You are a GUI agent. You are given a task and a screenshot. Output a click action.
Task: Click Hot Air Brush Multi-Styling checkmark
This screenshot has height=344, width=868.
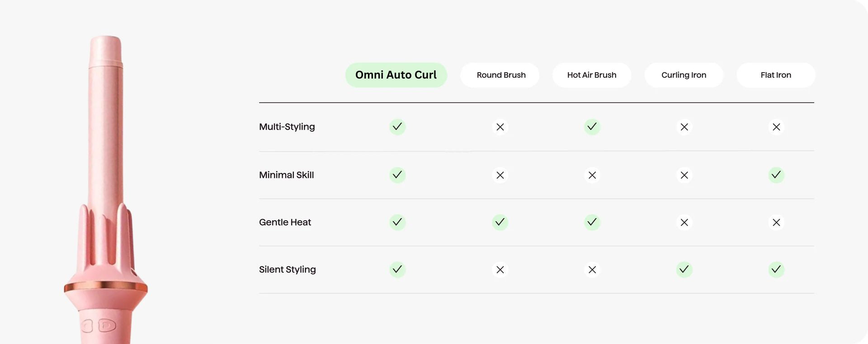tap(592, 127)
